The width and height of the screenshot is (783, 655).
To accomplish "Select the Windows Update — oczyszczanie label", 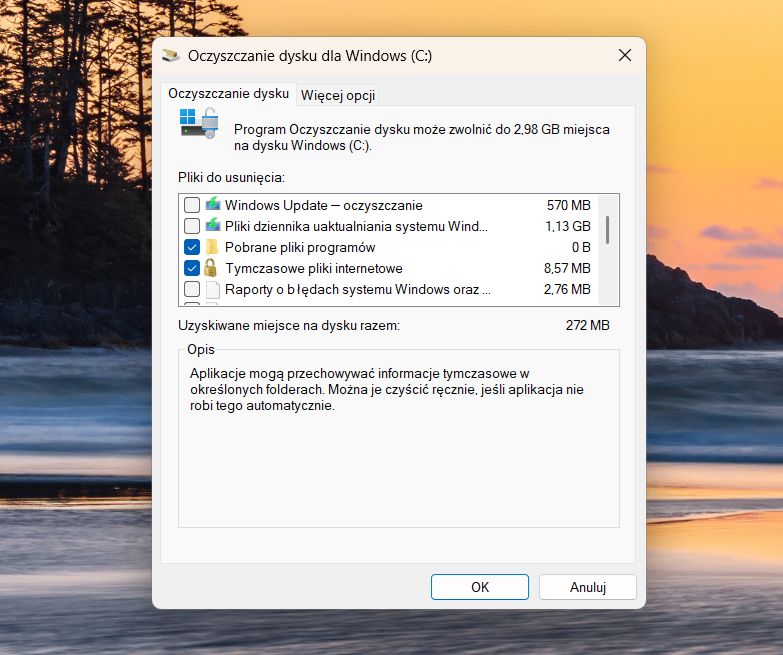I will pos(324,205).
